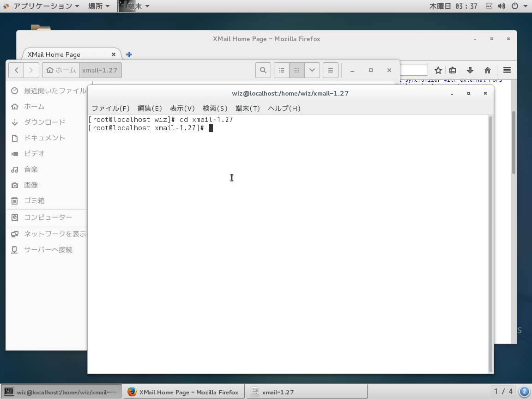The image size is (532, 399).
Task: Close the XMail Home Page tab
Action: (114, 54)
